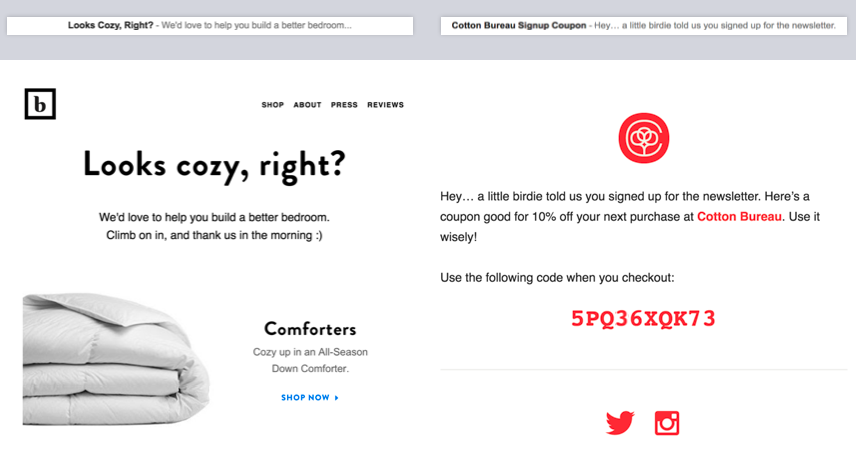Select the coupon code 5PQ36XQK73
856x449 pixels.
pos(643,318)
